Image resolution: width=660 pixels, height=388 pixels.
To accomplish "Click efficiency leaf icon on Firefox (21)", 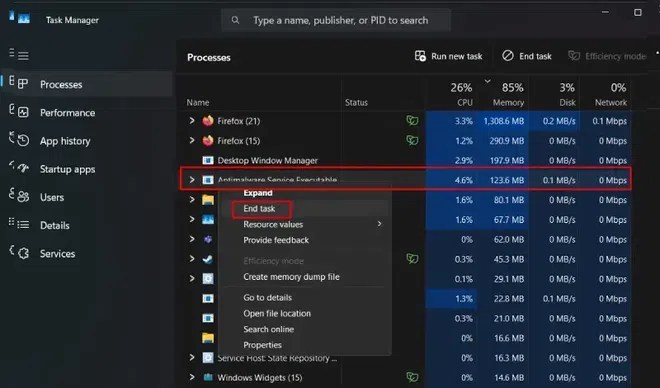I will [412, 121].
